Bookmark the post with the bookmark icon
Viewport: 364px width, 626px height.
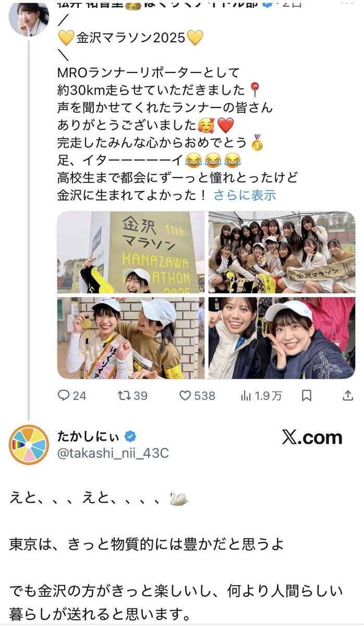(x=307, y=396)
